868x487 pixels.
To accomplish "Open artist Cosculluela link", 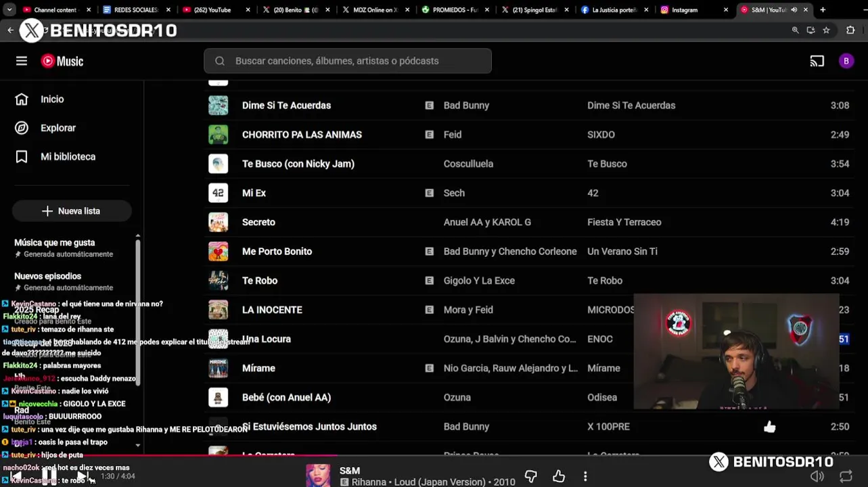I will (x=468, y=164).
